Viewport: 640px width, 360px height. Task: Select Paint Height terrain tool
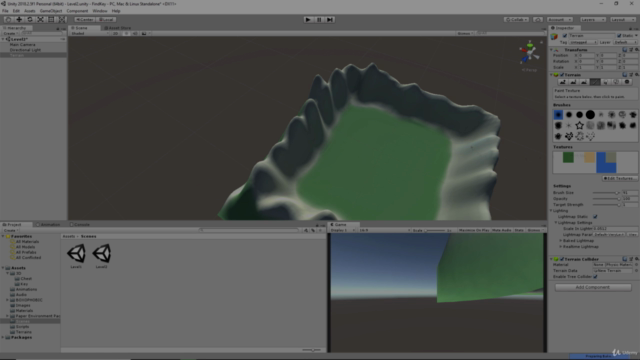573,82
